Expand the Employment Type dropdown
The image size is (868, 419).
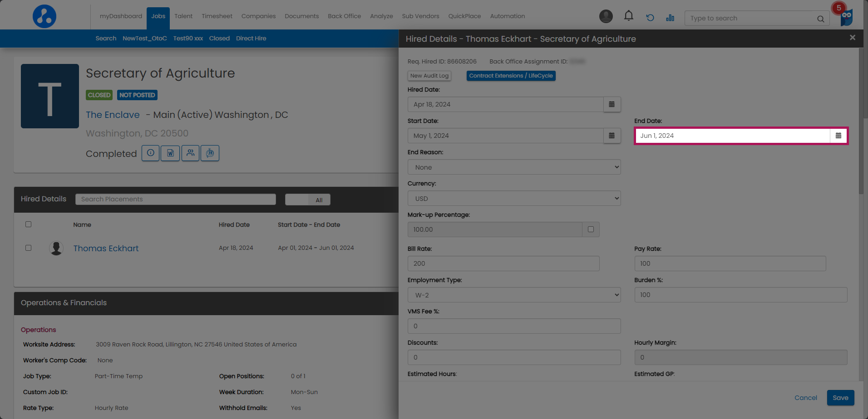pyautogui.click(x=514, y=295)
